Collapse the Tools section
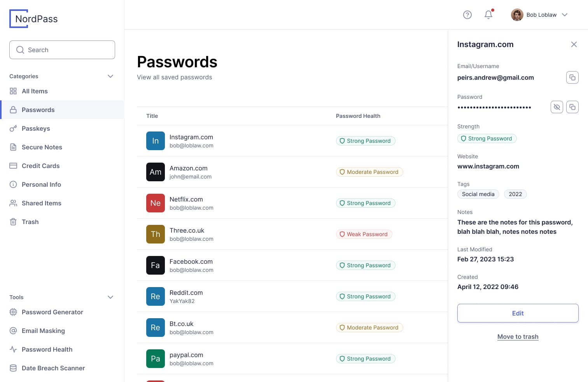Screen dimensions: 588x382 pyautogui.click(x=110, y=297)
